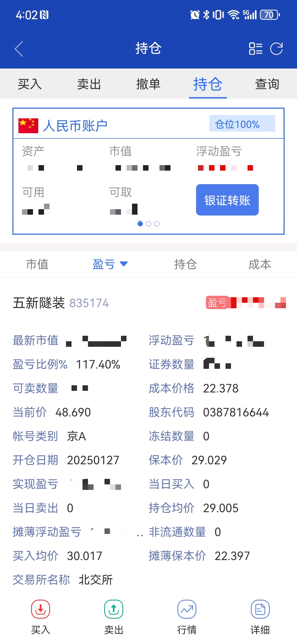Open the 查询 tab
The width and height of the screenshot is (297, 644).
(x=267, y=84)
